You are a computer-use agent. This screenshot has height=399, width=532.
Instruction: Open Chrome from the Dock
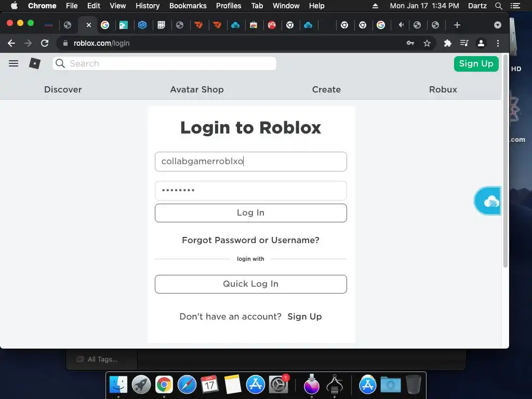pos(164,384)
